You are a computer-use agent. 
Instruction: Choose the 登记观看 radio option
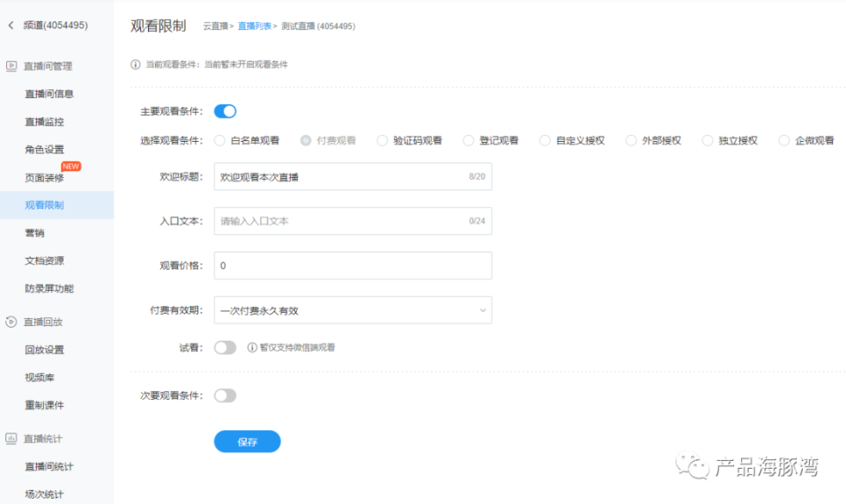[x=468, y=140]
